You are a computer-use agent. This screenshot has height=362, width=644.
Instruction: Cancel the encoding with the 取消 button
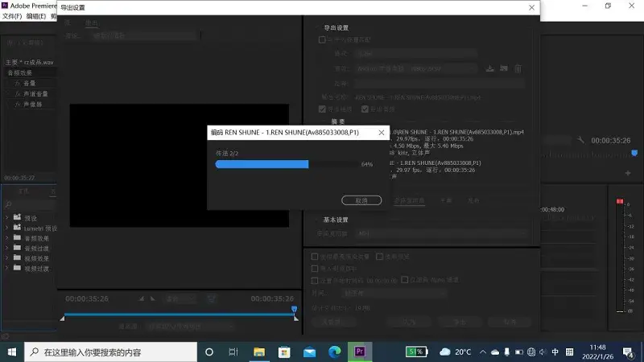click(x=361, y=200)
